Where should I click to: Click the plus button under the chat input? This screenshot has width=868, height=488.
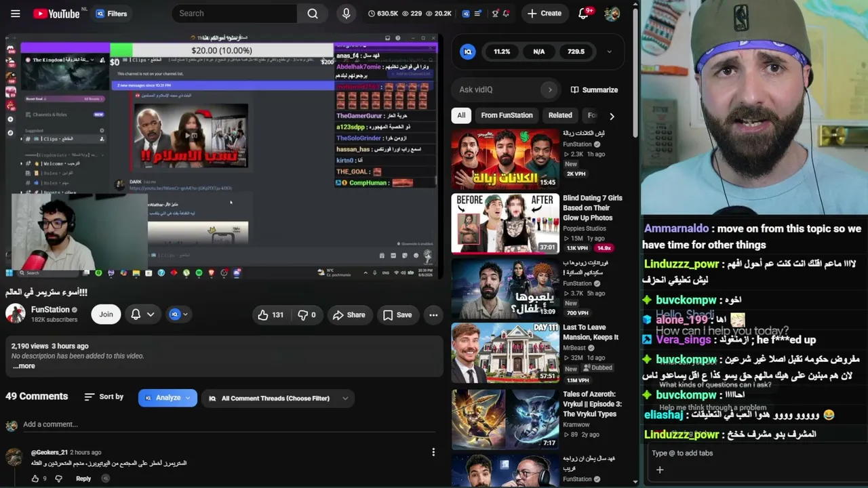coord(659,470)
